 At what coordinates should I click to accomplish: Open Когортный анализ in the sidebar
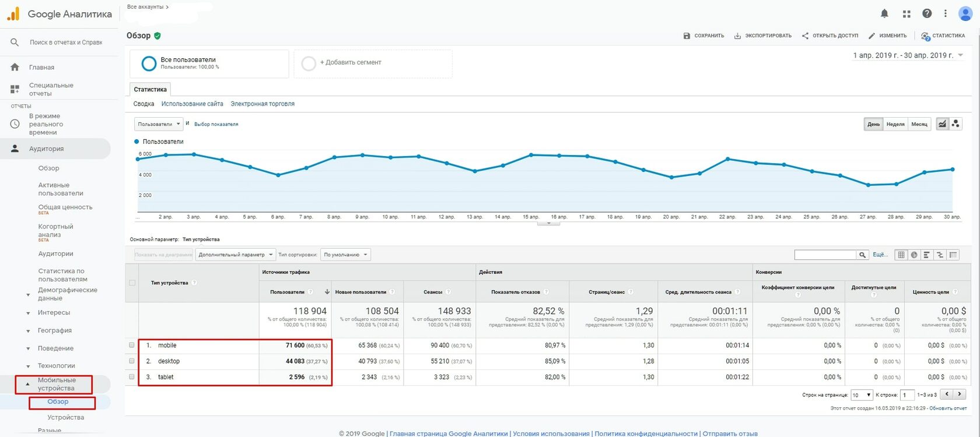click(55, 231)
